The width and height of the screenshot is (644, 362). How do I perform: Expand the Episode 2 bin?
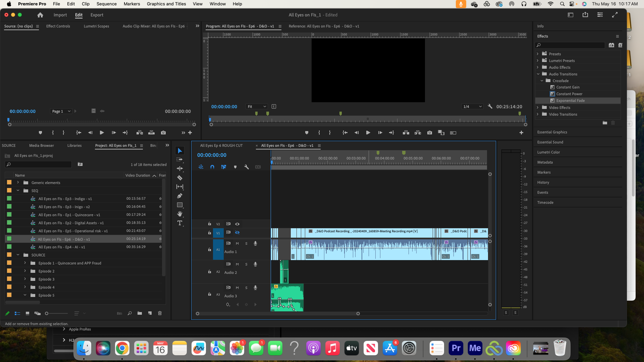(x=25, y=271)
